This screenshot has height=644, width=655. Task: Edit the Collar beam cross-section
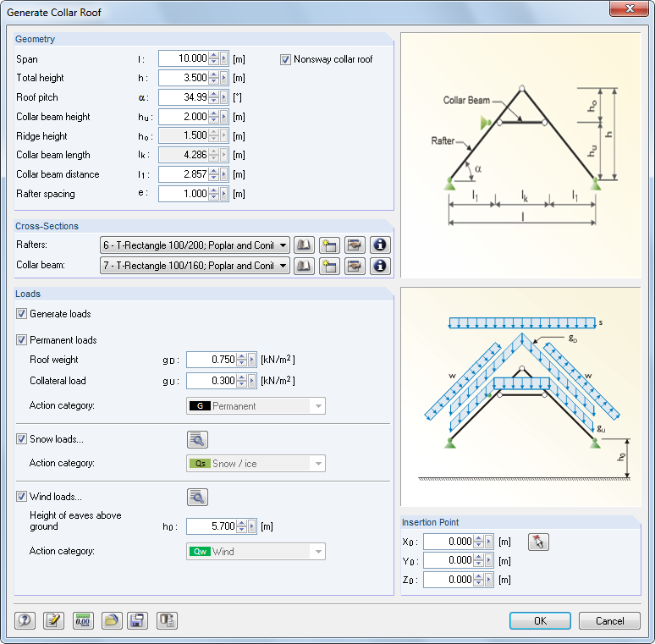(x=355, y=266)
